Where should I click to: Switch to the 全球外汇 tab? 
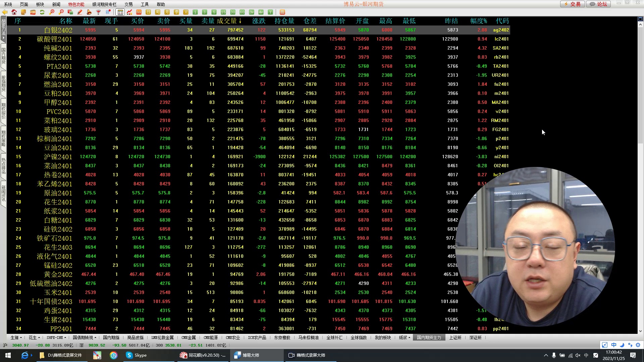click(x=334, y=338)
